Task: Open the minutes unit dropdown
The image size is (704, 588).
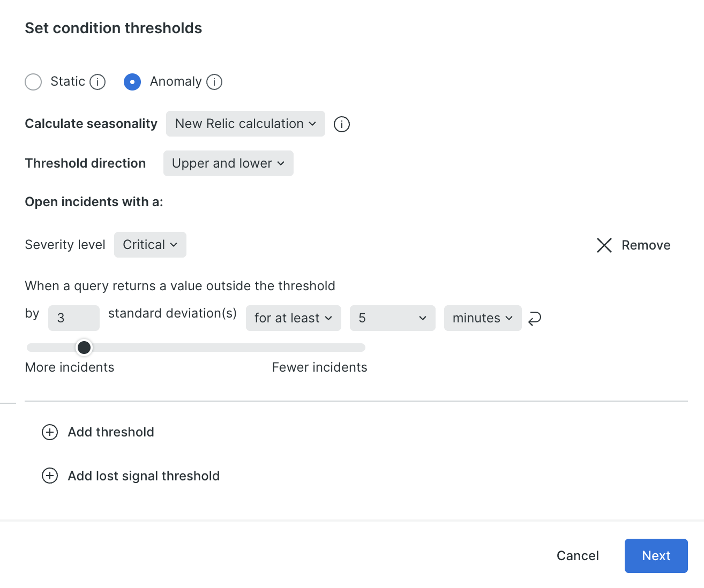Action: pyautogui.click(x=483, y=318)
